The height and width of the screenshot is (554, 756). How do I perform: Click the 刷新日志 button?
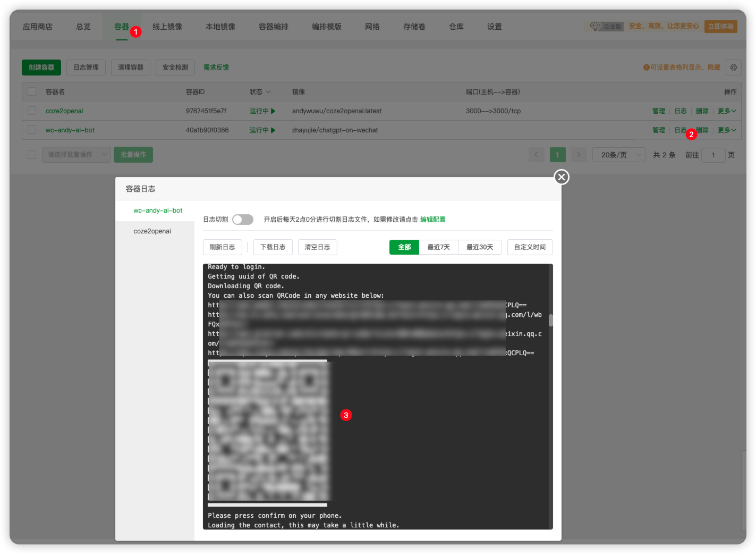[x=223, y=247]
